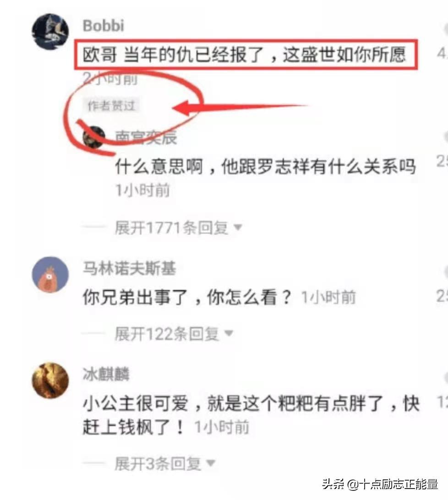Click the arrow beside 展开122条回复
The height and width of the screenshot is (500, 448).
pos(229,333)
